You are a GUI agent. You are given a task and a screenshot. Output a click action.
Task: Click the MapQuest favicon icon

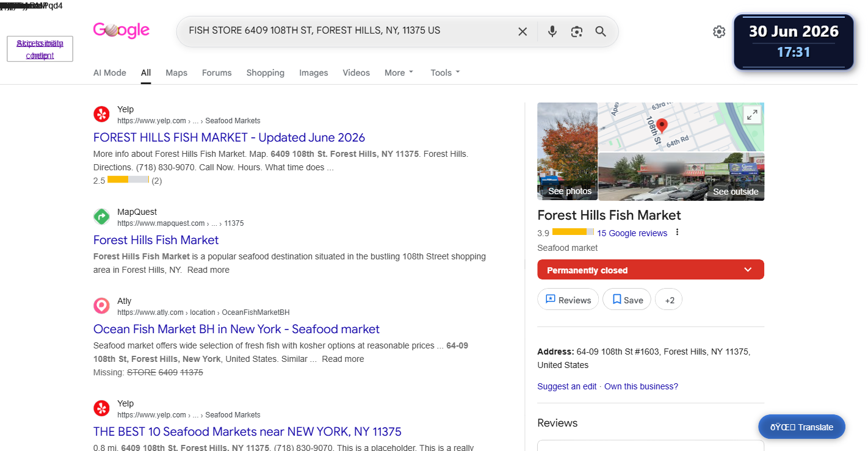(101, 217)
